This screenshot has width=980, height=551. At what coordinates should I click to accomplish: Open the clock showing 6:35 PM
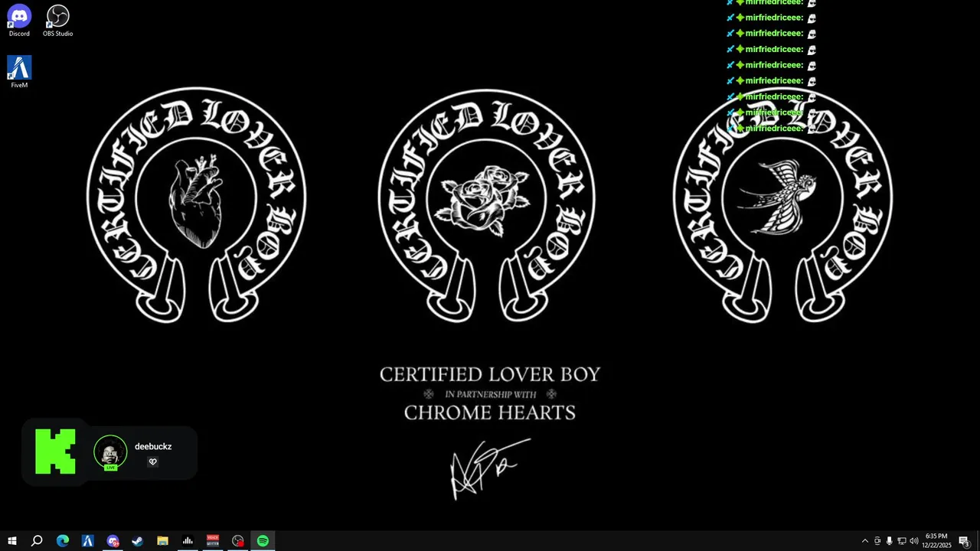(936, 541)
